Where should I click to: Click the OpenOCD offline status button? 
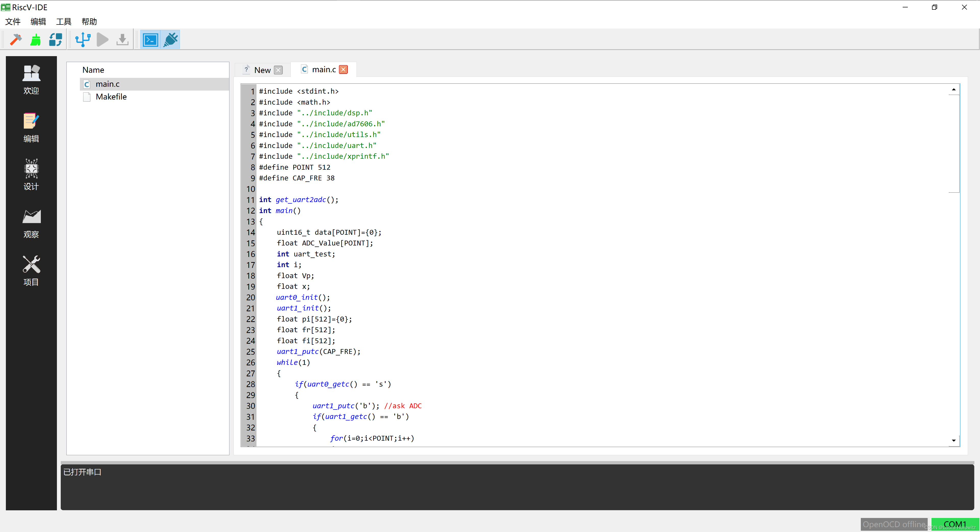pyautogui.click(x=894, y=524)
